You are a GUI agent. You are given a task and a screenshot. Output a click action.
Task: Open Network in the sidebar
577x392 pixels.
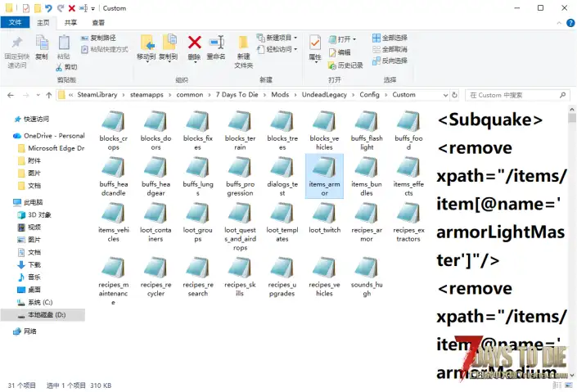click(x=25, y=331)
